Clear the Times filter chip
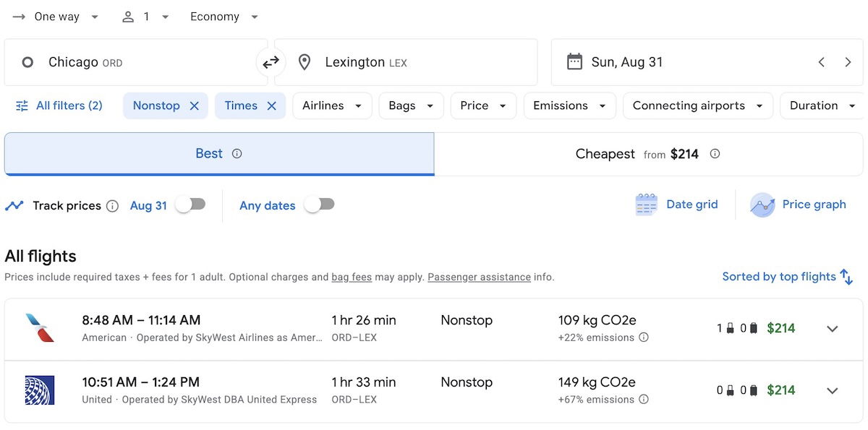 271,106
